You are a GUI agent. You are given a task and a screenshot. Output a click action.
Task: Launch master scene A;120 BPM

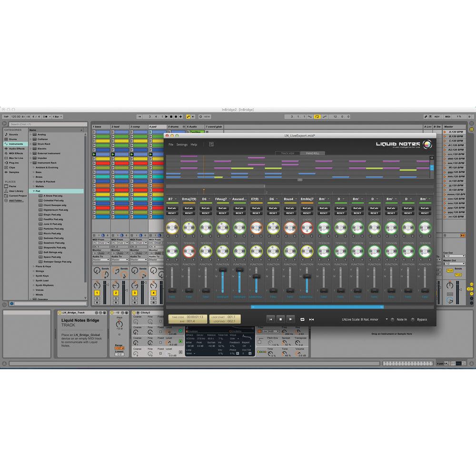coord(454,131)
